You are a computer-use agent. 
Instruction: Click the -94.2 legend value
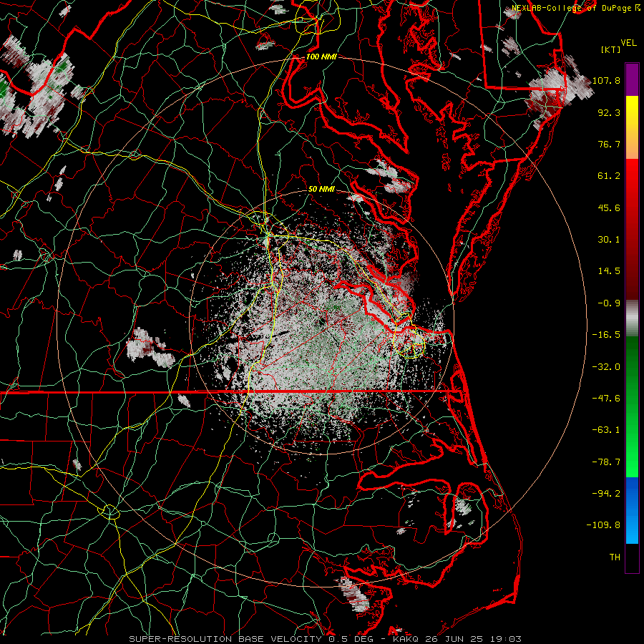[606, 493]
